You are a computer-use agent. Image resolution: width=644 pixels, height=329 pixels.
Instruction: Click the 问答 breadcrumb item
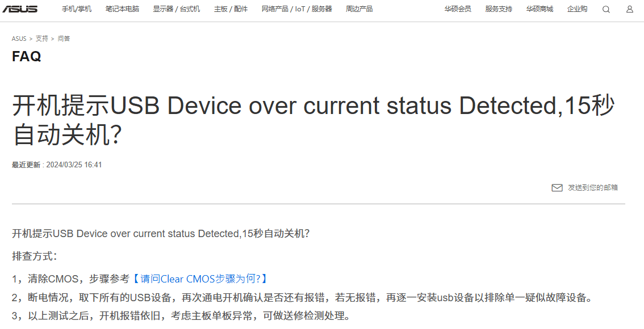64,39
